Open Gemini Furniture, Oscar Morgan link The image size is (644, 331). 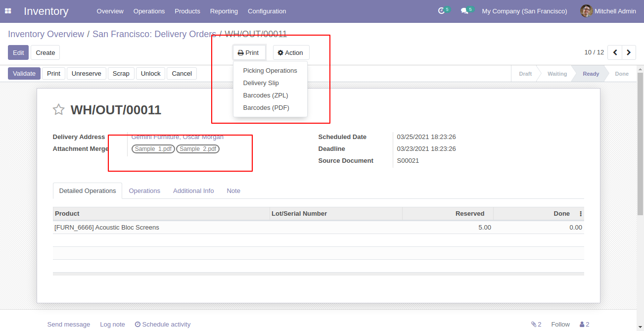177,137
